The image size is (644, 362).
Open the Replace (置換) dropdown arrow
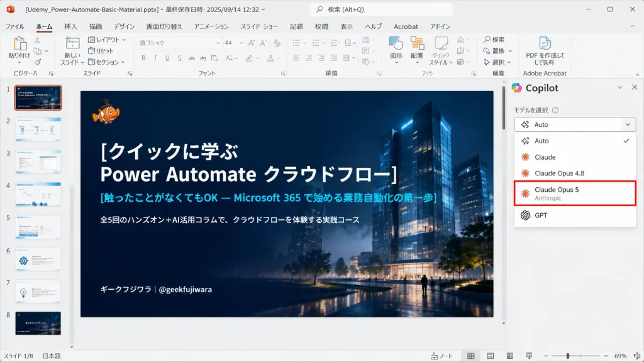point(510,51)
